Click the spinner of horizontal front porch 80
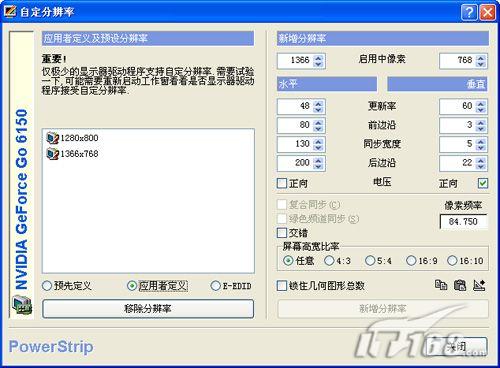500x368 pixels. pyautogui.click(x=319, y=125)
